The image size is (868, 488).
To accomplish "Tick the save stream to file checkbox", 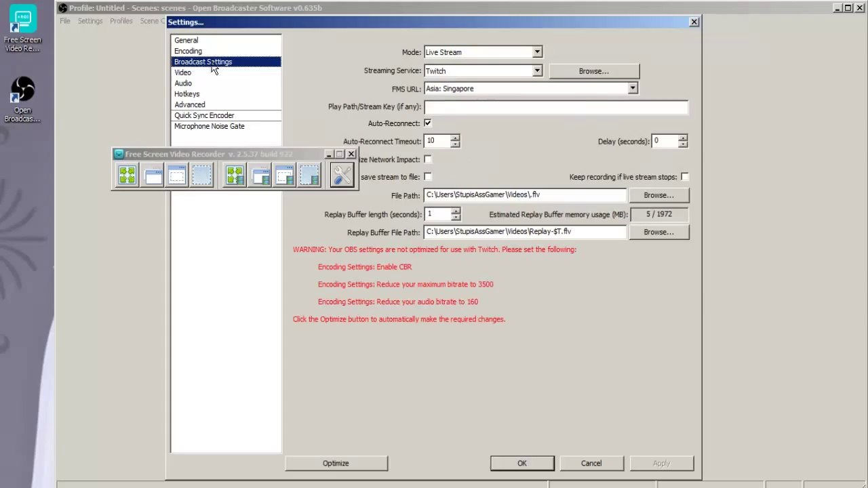I will [x=428, y=177].
